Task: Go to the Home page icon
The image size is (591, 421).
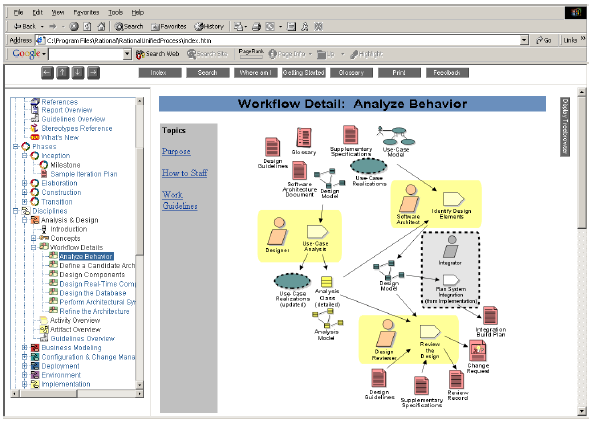Action: (101, 26)
